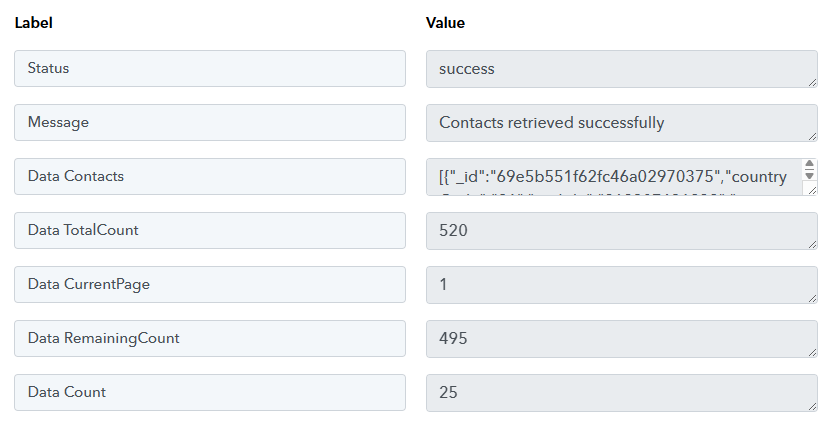
Task: Focus the Data TotalCount label field
Action: click(210, 231)
